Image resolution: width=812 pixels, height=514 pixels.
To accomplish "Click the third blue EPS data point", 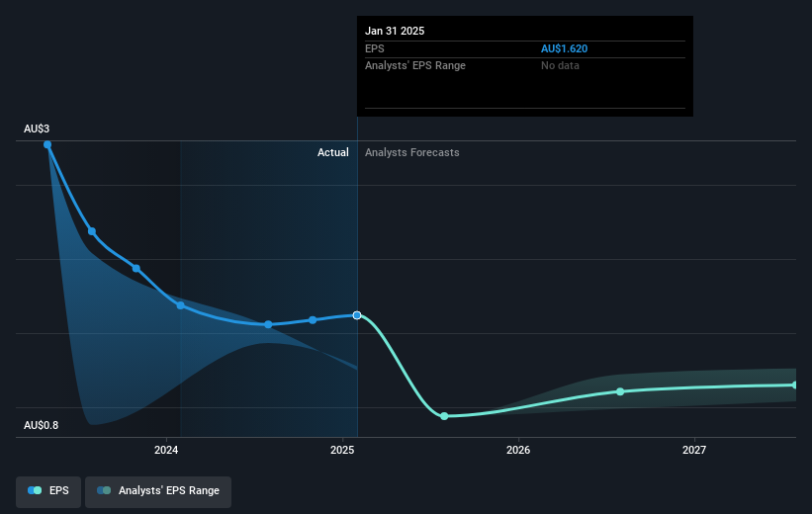I will [x=136, y=268].
